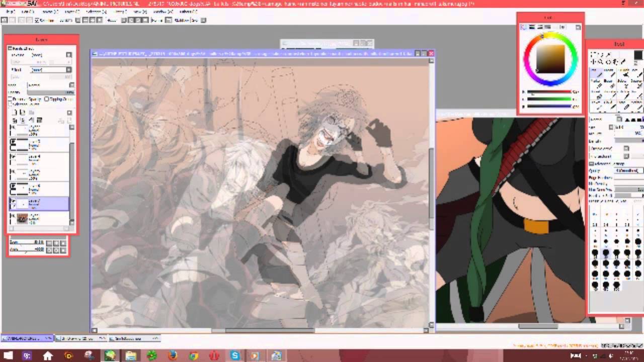Select the Watercolor brush tool
Screen dimensions: 644x362
[637, 73]
